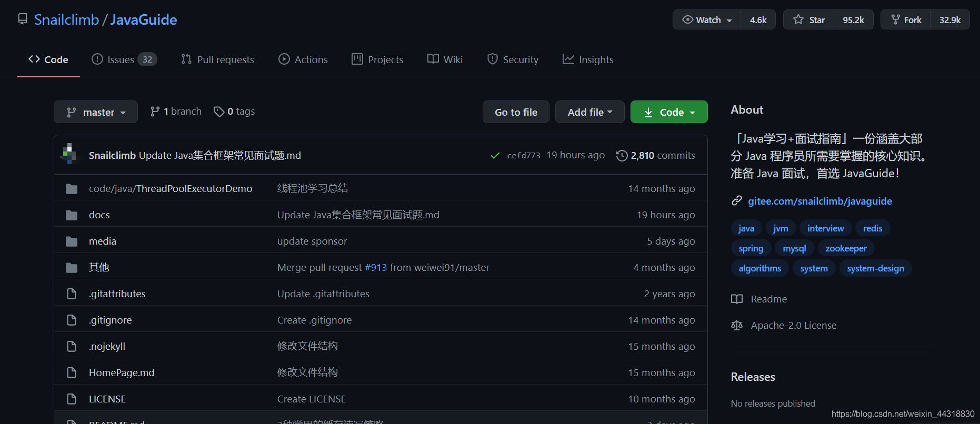
Task: Fork the repository
Action: pyautogui.click(x=906, y=19)
